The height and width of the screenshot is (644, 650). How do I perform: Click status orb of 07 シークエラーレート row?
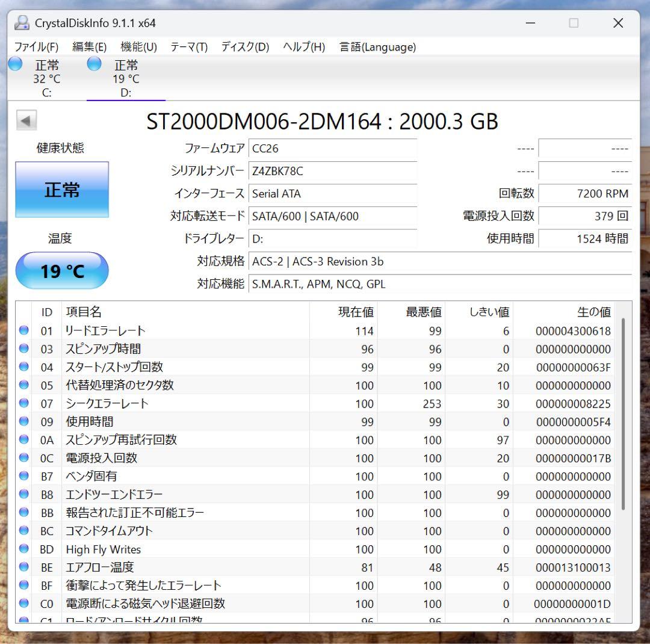click(24, 403)
